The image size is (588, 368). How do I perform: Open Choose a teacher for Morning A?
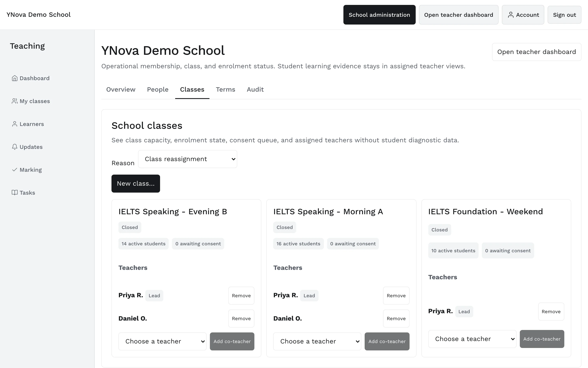click(x=317, y=341)
